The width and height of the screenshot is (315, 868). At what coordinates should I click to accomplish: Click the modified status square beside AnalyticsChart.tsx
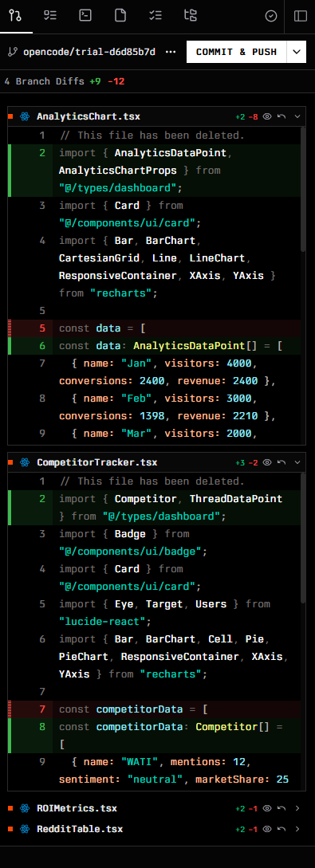10,117
